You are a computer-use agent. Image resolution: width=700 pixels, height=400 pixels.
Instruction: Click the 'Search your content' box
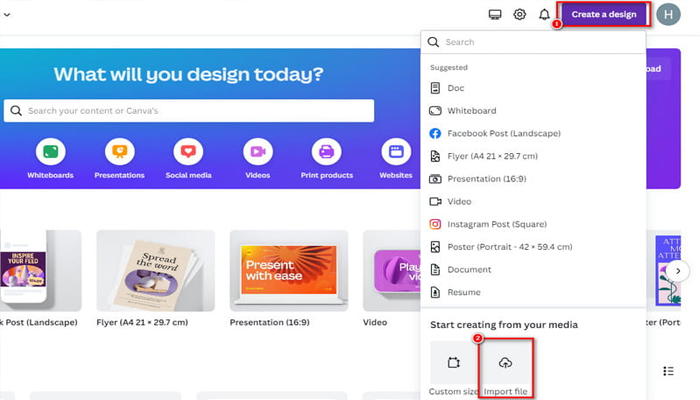point(190,110)
